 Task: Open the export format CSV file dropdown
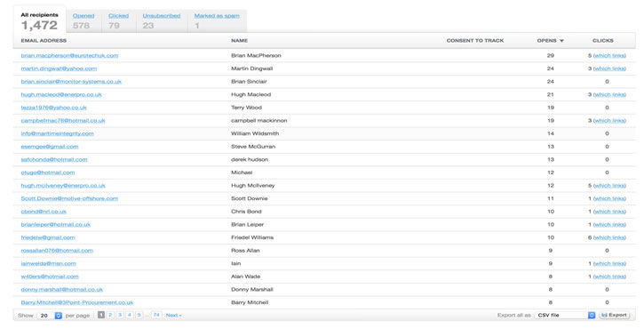pos(565,316)
